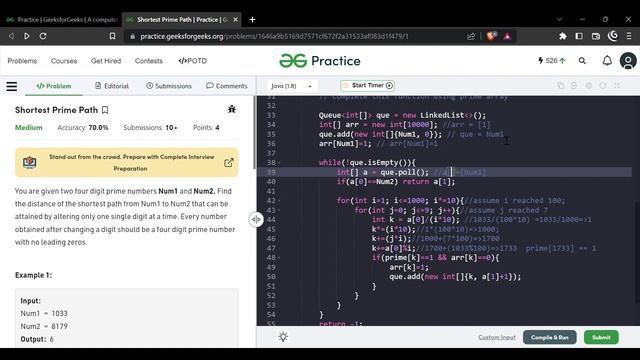Image resolution: width=640 pixels, height=360 pixels.
Task: Go to the GeeksforGeeks Practice logo
Action: pos(320,61)
